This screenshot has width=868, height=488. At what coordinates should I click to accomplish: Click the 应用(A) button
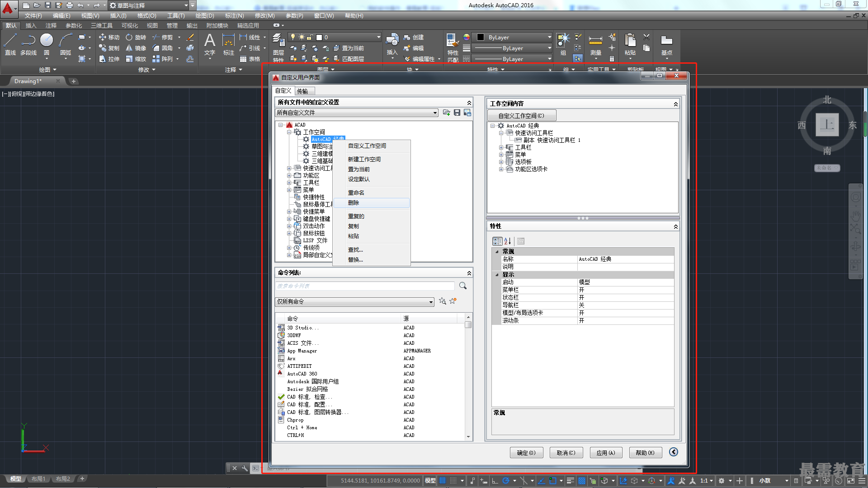(606, 453)
